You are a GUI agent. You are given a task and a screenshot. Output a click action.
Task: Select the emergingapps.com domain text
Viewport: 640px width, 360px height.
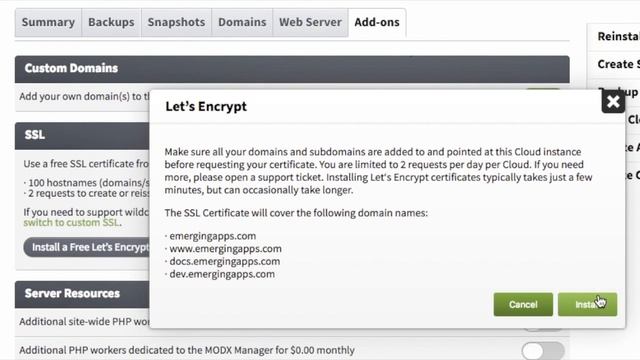pos(213,236)
